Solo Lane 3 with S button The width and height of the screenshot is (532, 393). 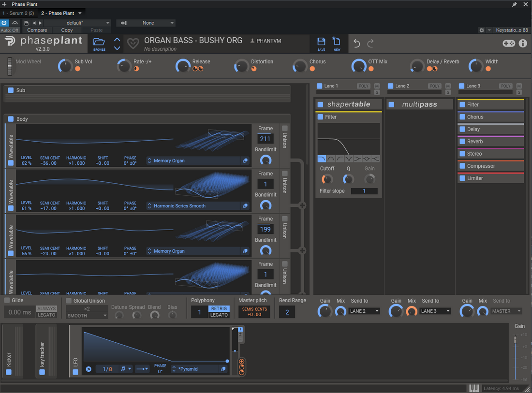pos(519,92)
